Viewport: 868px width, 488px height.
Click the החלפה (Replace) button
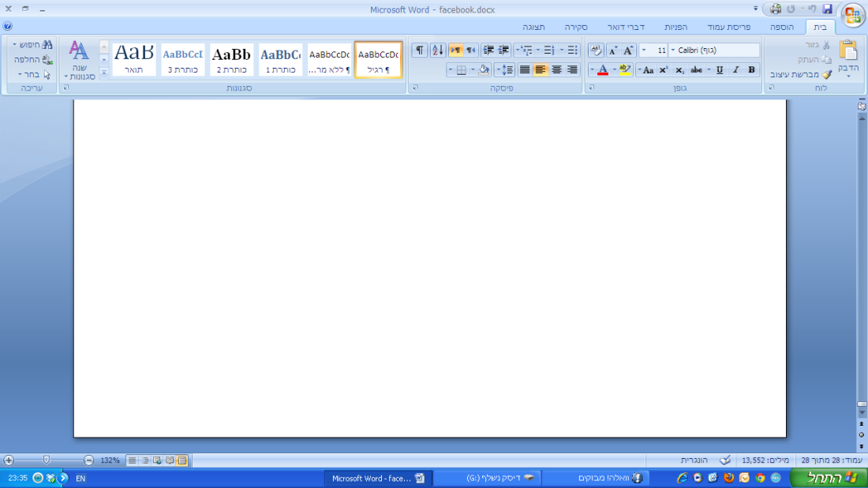tap(33, 59)
